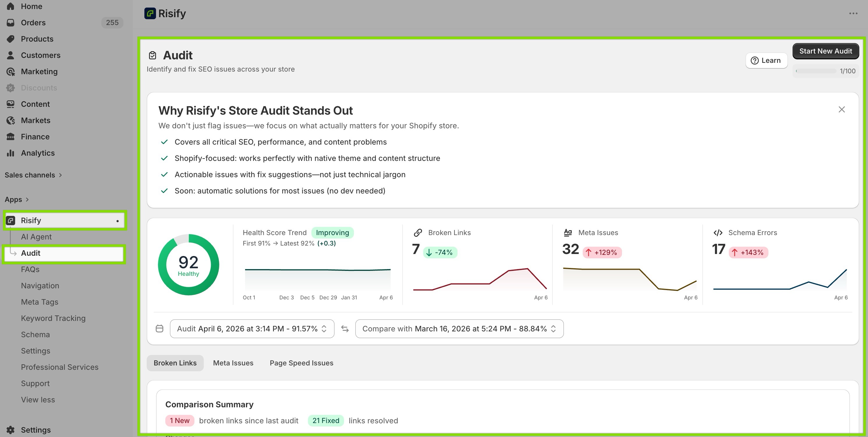Click the Schema Errors sparkline chart
This screenshot has width=868, height=437.
(x=780, y=279)
